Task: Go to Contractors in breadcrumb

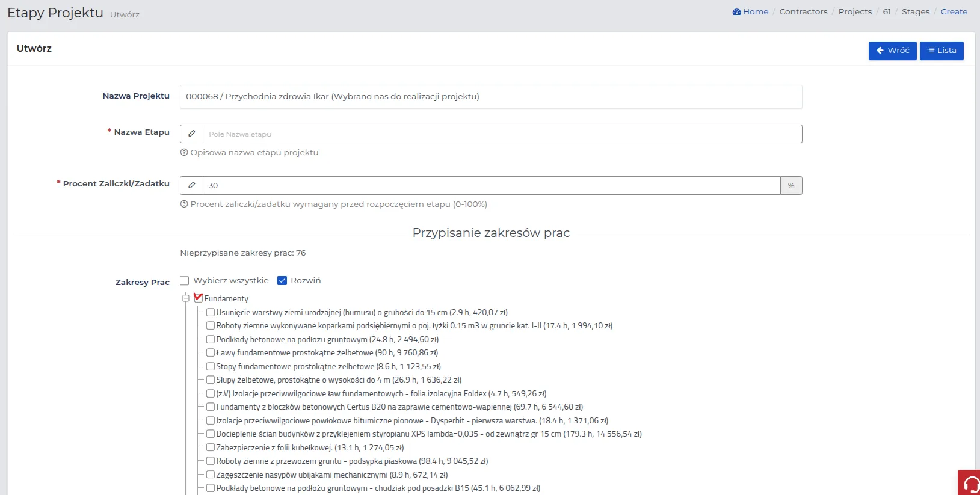Action: tap(803, 12)
